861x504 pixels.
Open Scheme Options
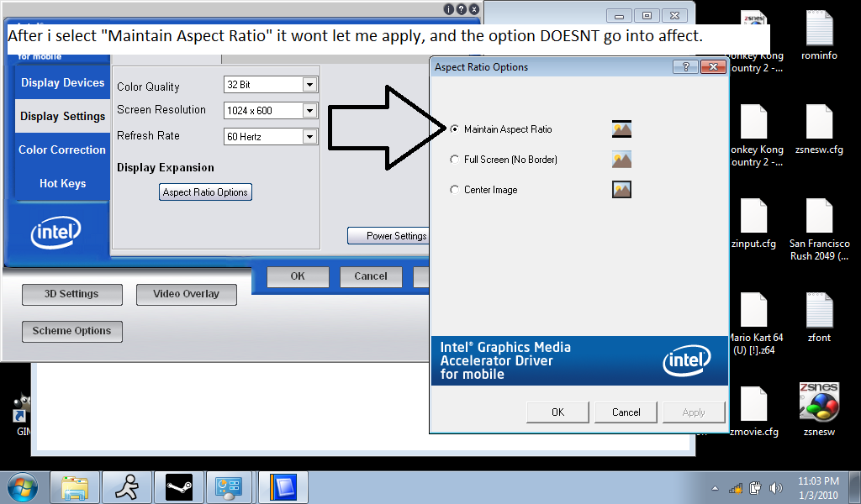click(72, 331)
